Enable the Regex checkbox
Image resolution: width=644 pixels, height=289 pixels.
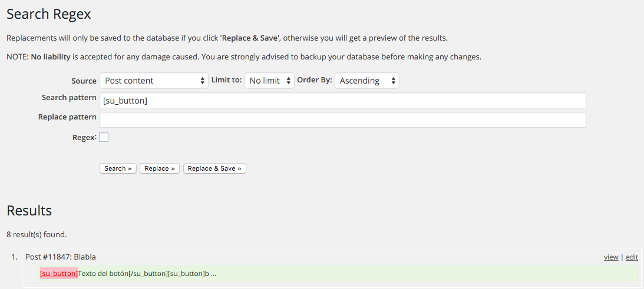[x=104, y=137]
